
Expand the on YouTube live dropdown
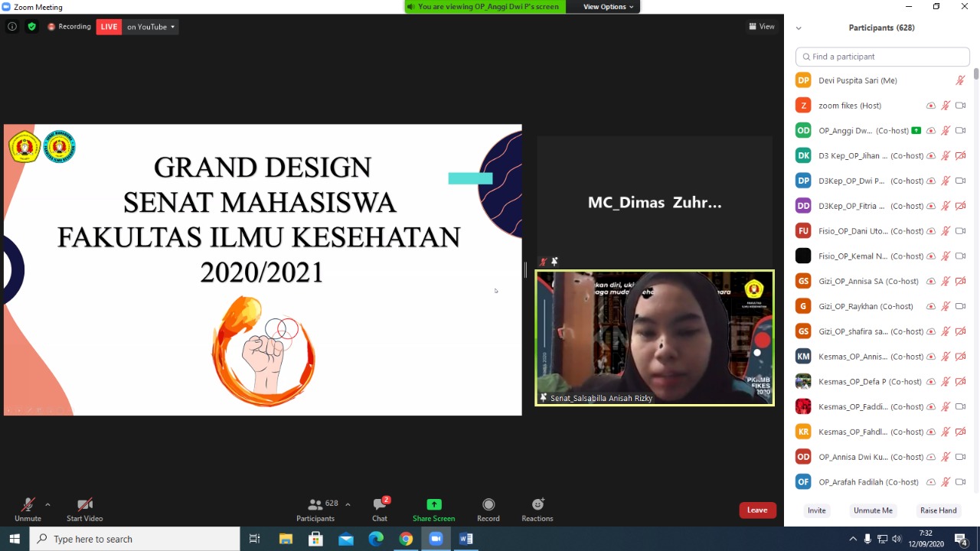coord(151,27)
